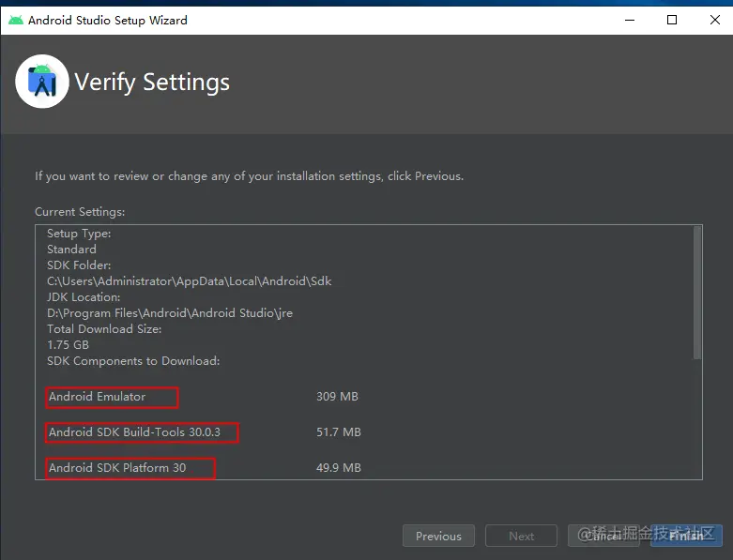Click the Current Settings label
This screenshot has height=560, width=733.
coord(80,212)
